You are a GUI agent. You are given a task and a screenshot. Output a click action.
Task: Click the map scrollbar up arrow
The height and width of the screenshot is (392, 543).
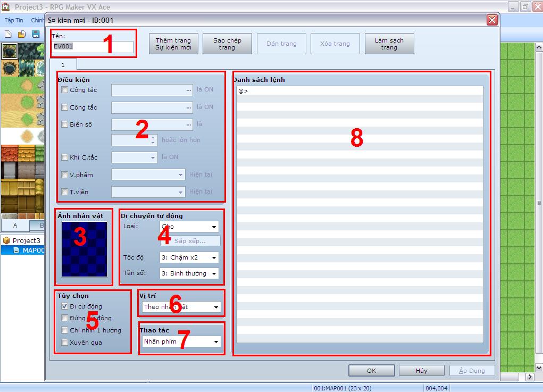click(539, 47)
